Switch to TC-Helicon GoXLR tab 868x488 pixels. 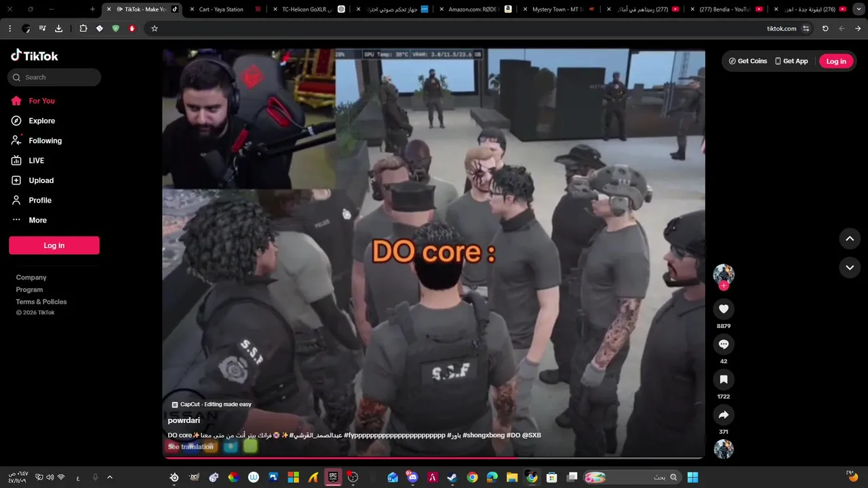pos(309,9)
